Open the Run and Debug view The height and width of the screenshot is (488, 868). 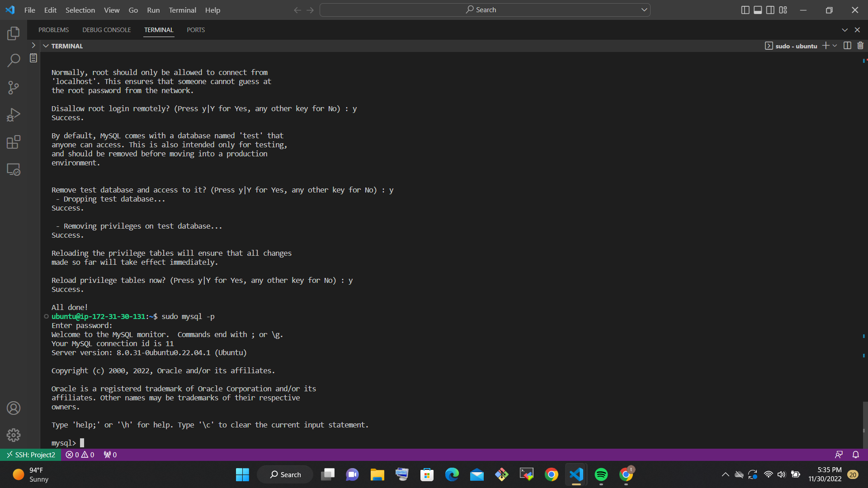click(x=14, y=114)
